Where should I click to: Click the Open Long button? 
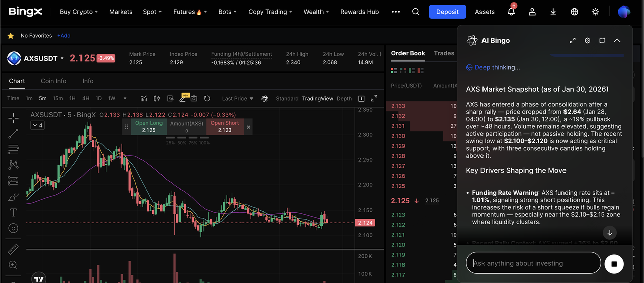149,127
